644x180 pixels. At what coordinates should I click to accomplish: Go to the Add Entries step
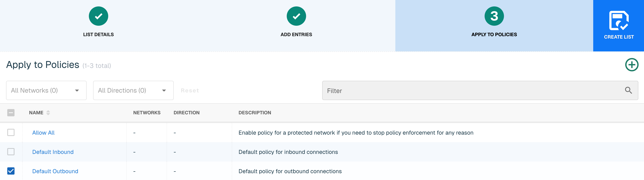296,35
